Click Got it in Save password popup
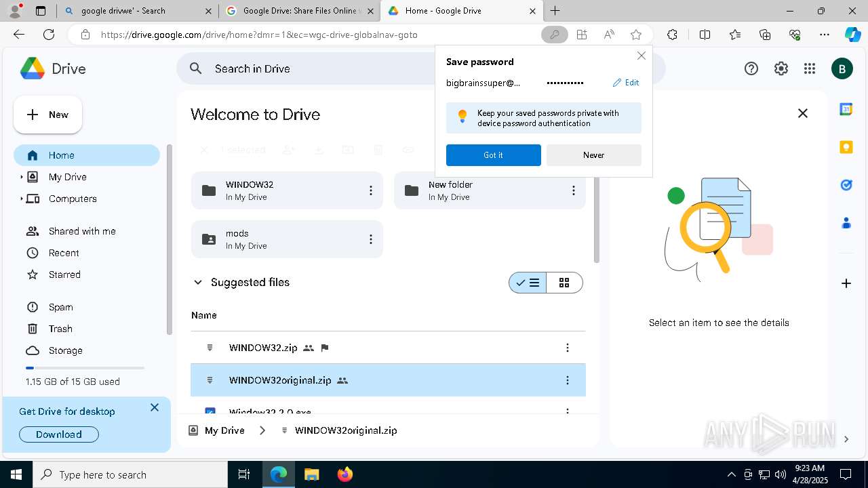 point(493,155)
